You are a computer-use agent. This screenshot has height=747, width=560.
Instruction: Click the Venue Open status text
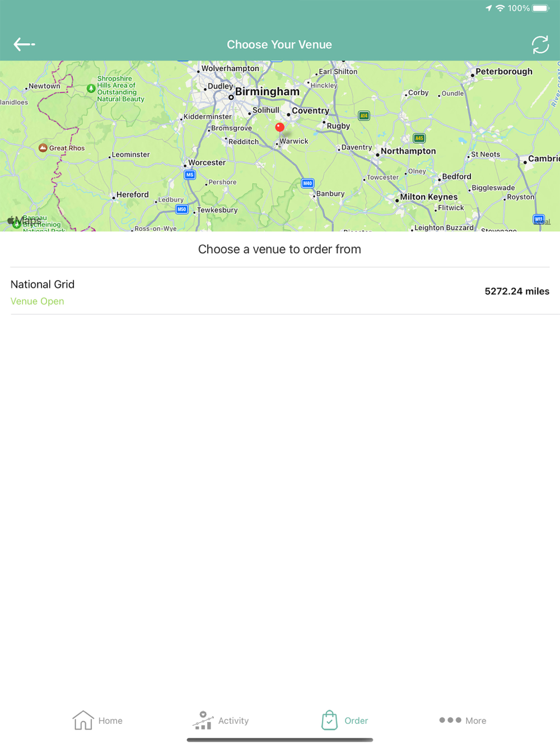point(38,301)
